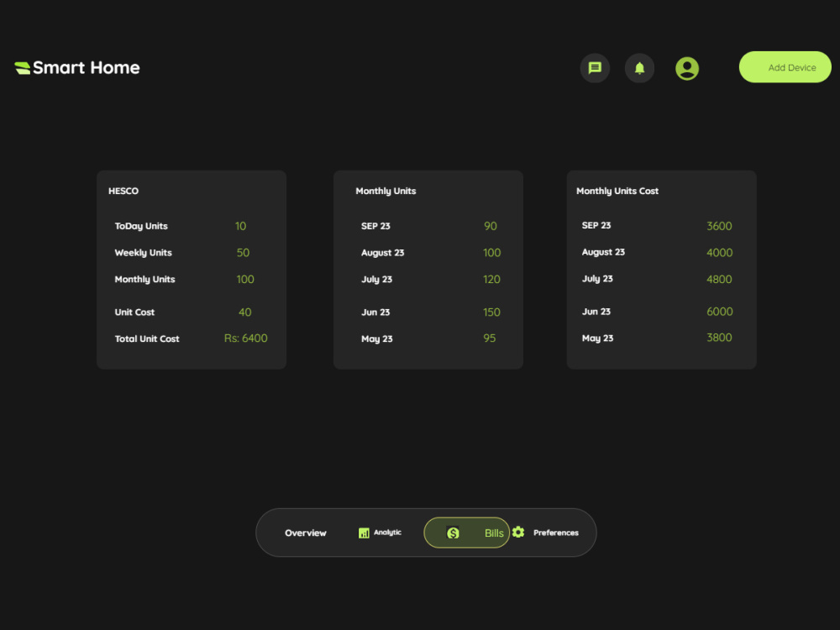This screenshot has height=630, width=840.
Task: Click the Smart Home logo
Action: pyautogui.click(x=77, y=67)
